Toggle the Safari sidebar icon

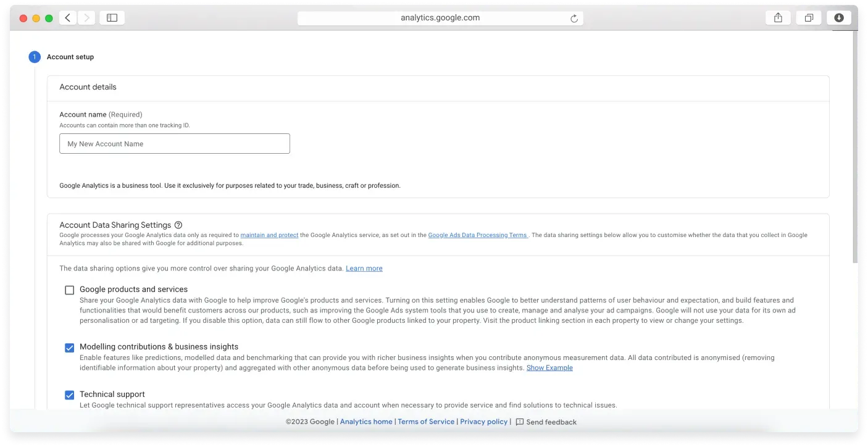coord(112,18)
